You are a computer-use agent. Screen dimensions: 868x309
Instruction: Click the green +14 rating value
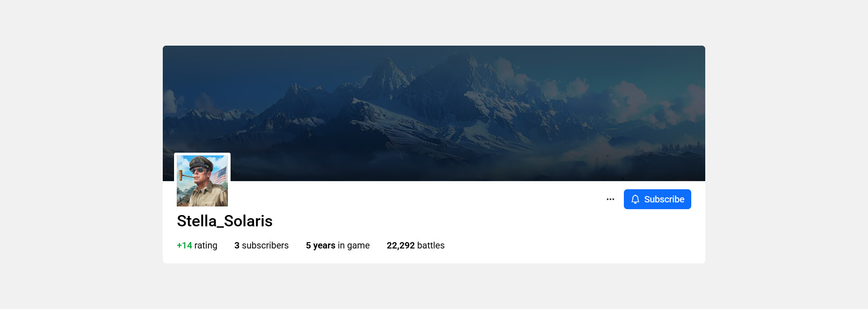[x=184, y=245]
